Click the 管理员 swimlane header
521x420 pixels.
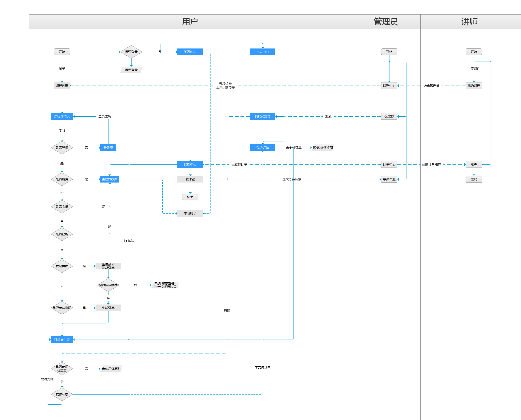[386, 22]
